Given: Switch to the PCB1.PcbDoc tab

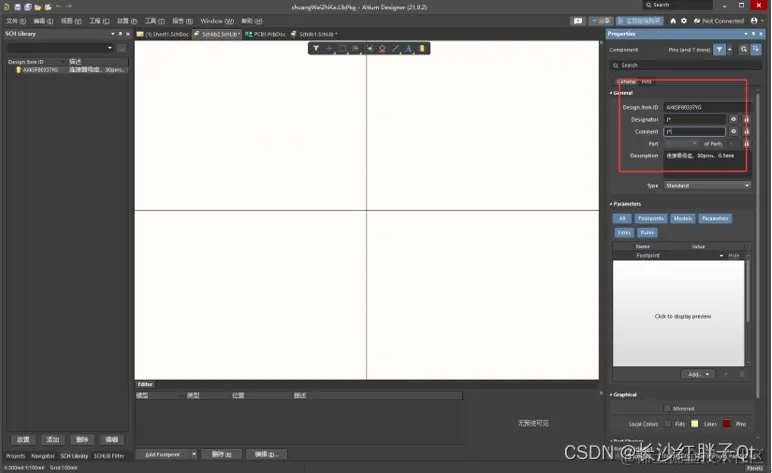Looking at the screenshot, I should click(265, 34).
